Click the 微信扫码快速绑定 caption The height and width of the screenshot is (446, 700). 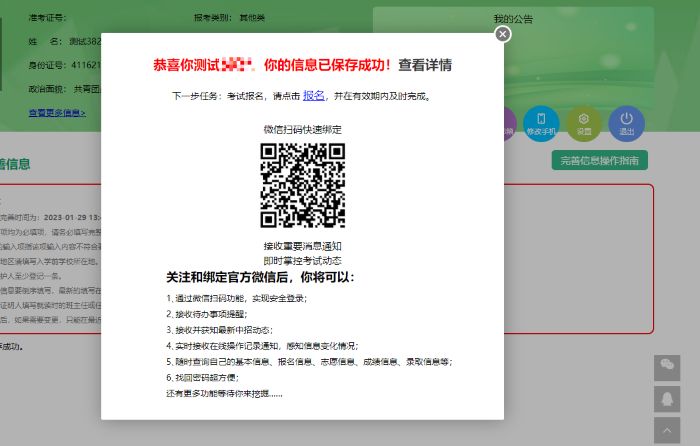(x=302, y=130)
